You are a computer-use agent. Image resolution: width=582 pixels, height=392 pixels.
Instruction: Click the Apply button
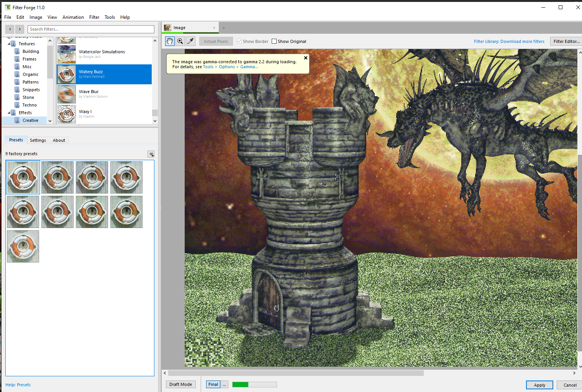point(539,385)
